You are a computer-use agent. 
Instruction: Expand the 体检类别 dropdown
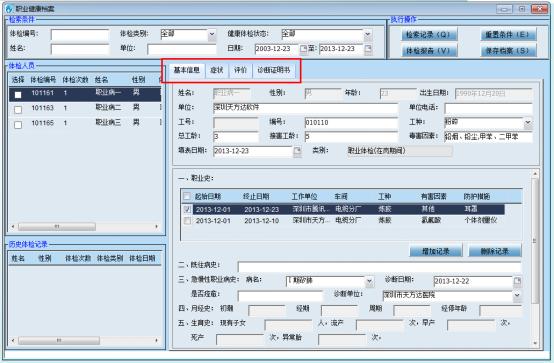(x=212, y=34)
